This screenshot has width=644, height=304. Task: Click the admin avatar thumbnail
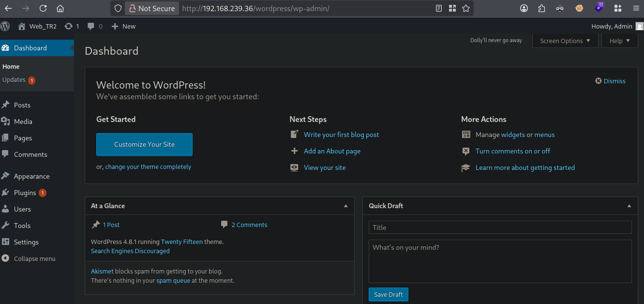(640, 26)
